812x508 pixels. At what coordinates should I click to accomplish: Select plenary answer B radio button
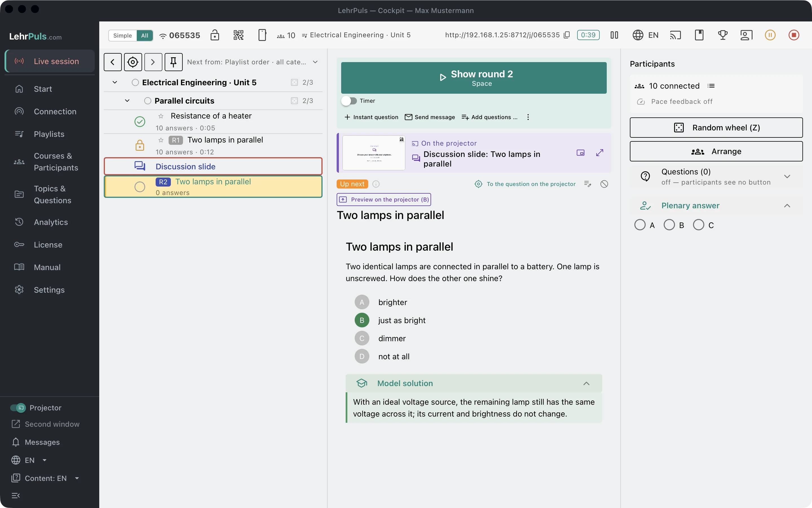tap(669, 225)
